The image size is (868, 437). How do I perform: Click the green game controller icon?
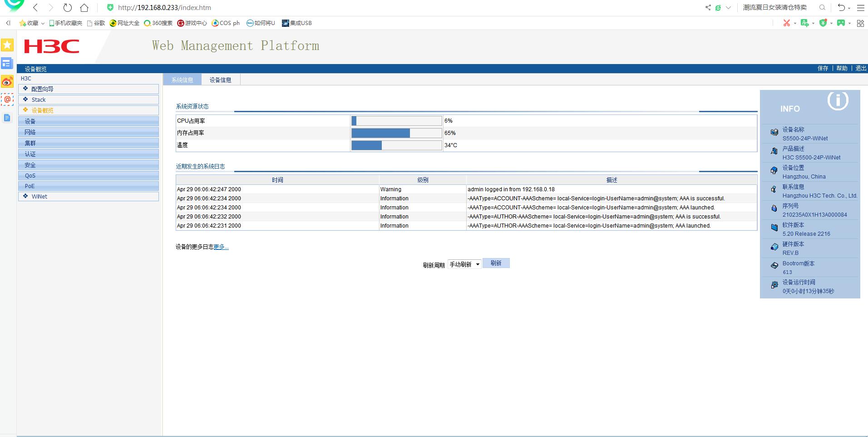[841, 23]
